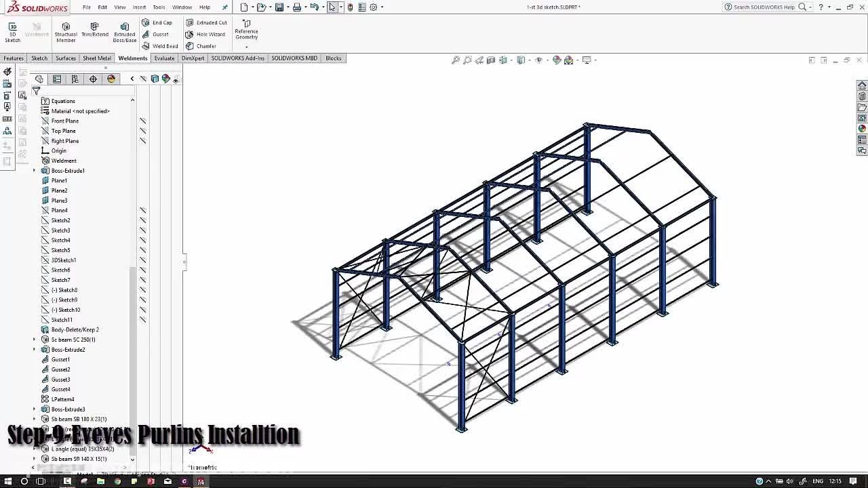Viewport: 868px width, 488px height.
Task: Expand the Boss-Extrude2 tree item
Action: [35, 350]
